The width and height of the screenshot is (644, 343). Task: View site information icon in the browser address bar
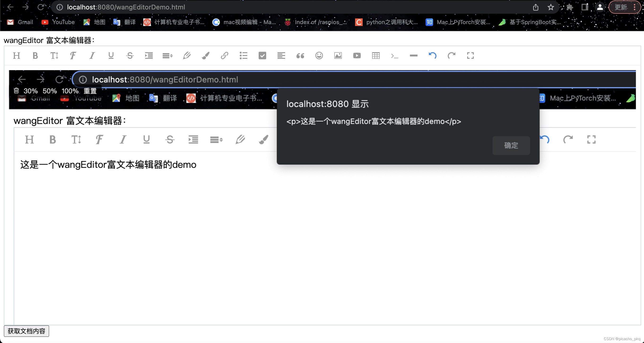click(x=60, y=7)
